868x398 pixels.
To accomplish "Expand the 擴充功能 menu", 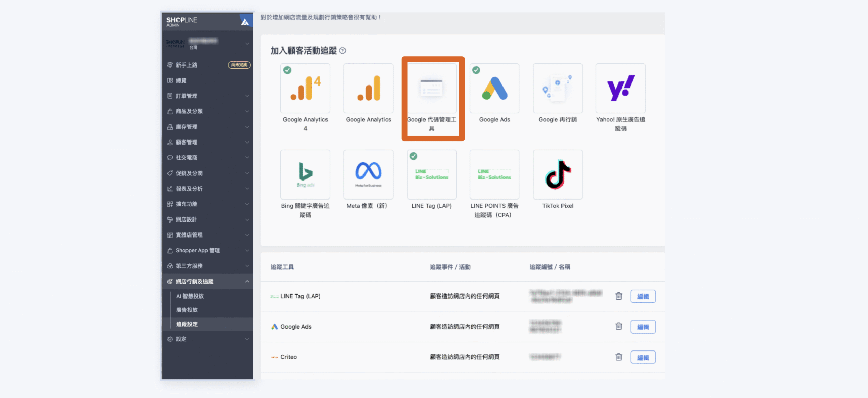I will pyautogui.click(x=207, y=204).
